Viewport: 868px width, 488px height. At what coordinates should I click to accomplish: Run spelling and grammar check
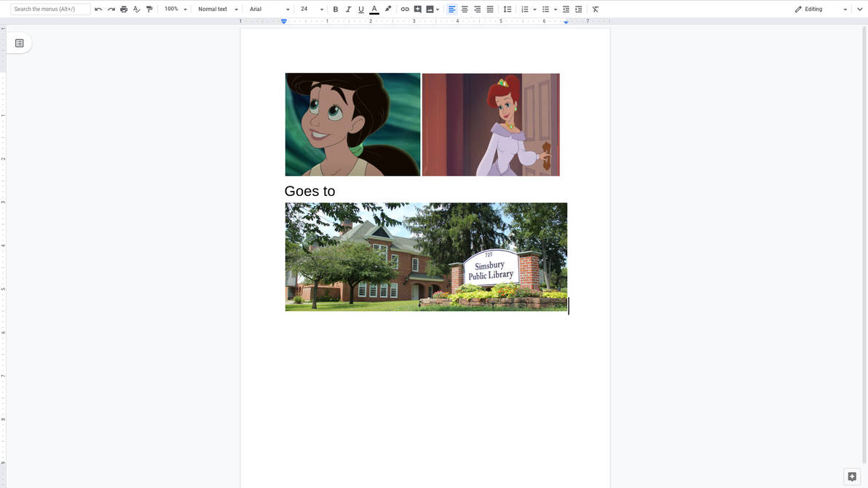[x=137, y=9]
